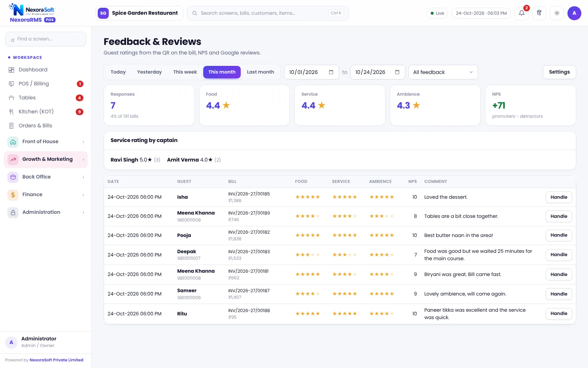
Task: Select the Last month range tab
Action: [261, 72]
